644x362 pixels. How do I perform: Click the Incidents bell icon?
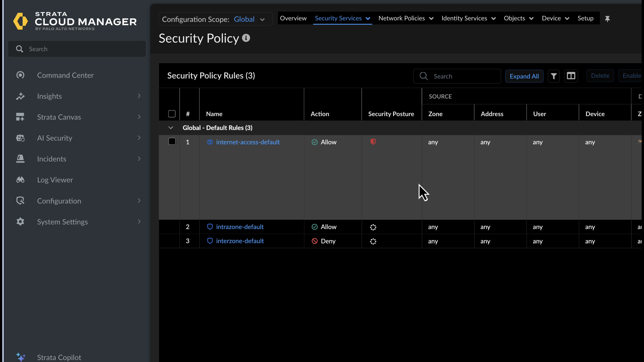(20, 159)
